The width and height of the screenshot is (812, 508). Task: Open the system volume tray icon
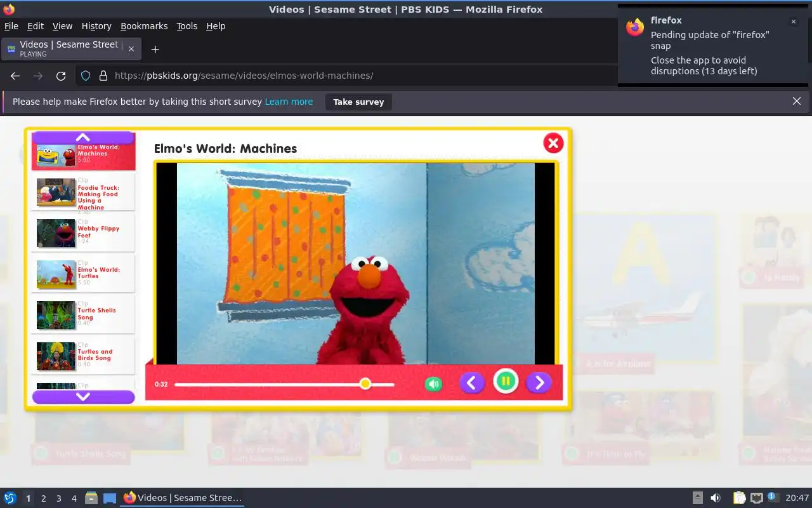716,498
